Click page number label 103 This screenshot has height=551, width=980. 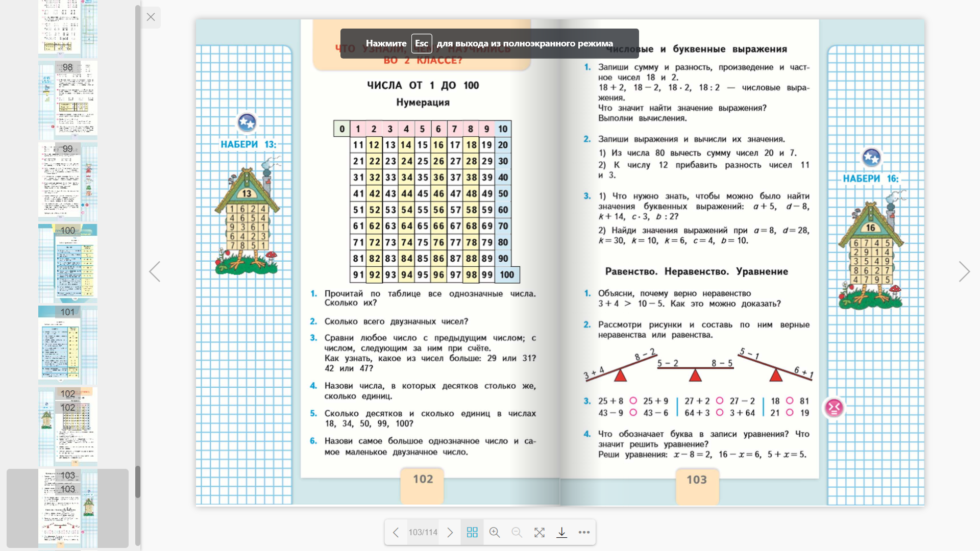click(697, 480)
